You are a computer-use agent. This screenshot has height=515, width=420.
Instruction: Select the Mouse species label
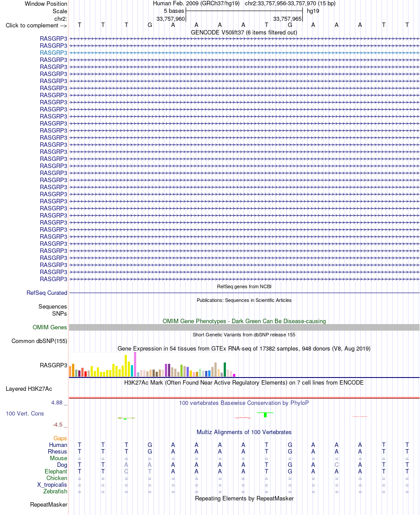[x=58, y=458]
